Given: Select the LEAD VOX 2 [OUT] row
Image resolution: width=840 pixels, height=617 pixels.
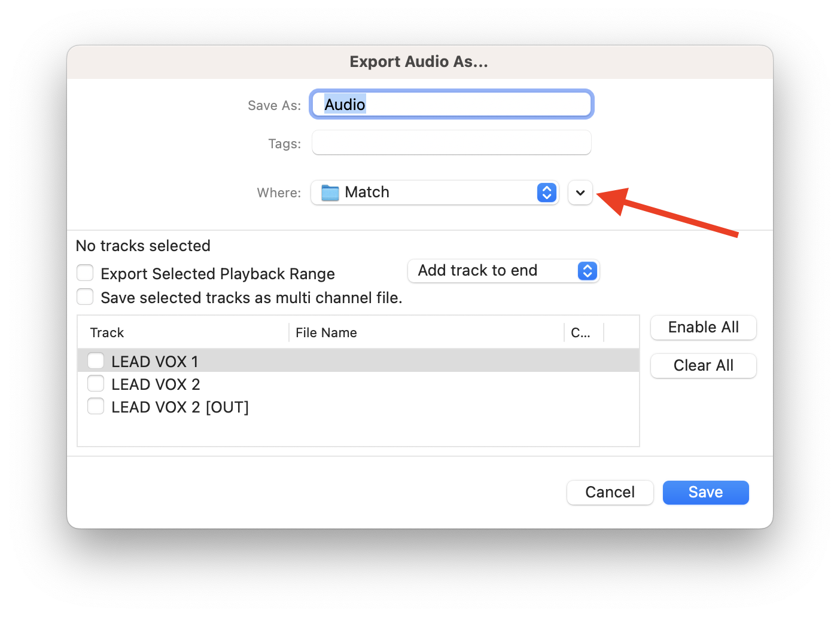Looking at the screenshot, I should tap(359, 407).
